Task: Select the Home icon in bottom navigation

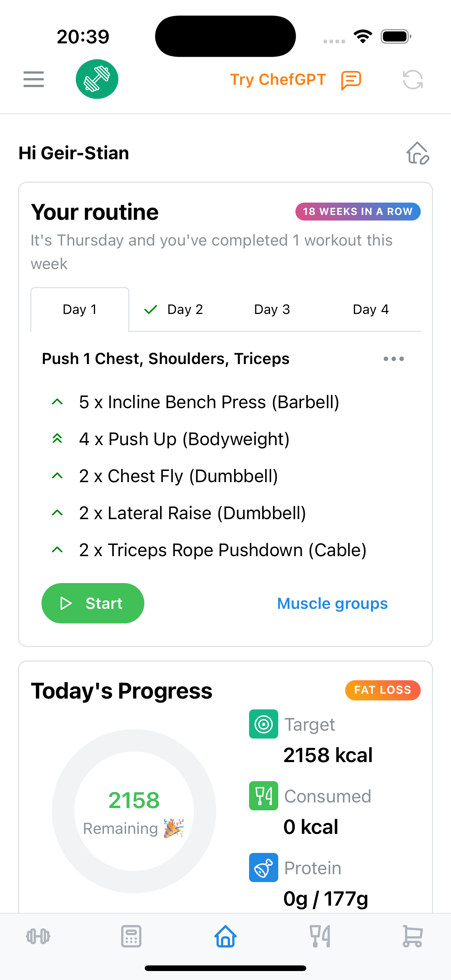Action: tap(225, 936)
